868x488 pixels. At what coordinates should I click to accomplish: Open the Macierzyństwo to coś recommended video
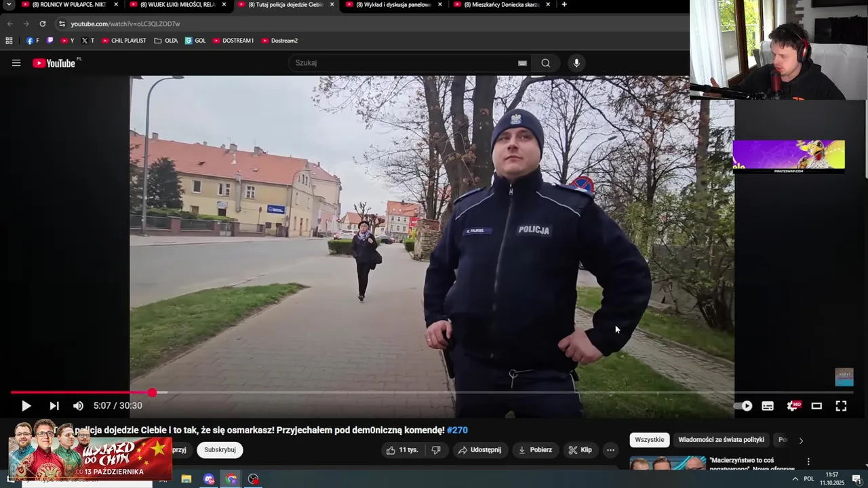click(751, 464)
